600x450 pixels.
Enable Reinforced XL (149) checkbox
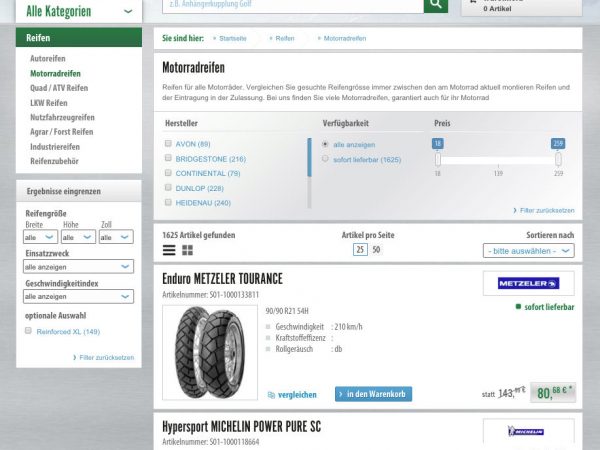[x=28, y=330]
